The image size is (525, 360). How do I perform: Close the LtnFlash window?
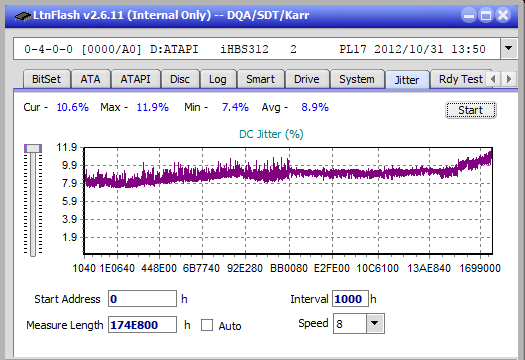pyautogui.click(x=503, y=15)
